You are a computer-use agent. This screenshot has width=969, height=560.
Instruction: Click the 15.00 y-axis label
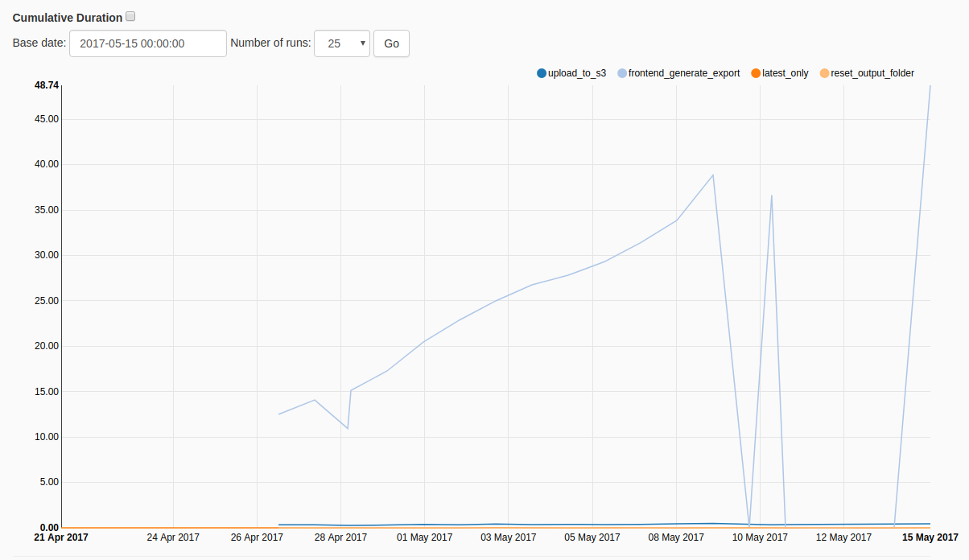click(x=47, y=392)
